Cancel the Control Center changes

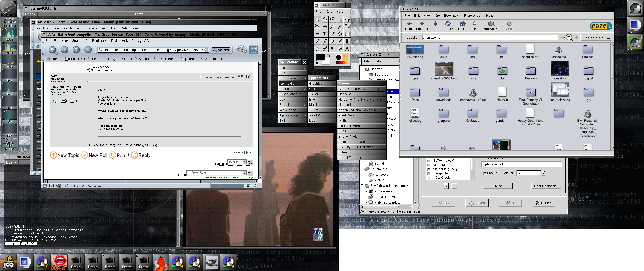[544, 203]
